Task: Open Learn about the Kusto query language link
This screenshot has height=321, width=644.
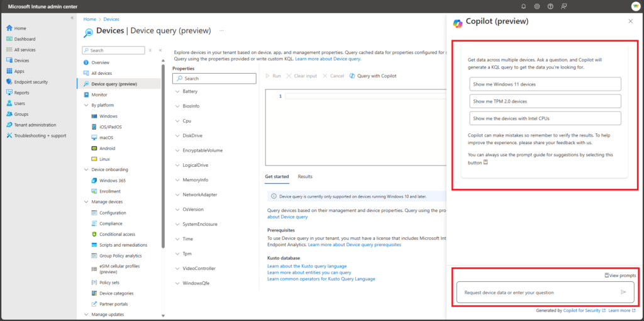Action: click(307, 266)
